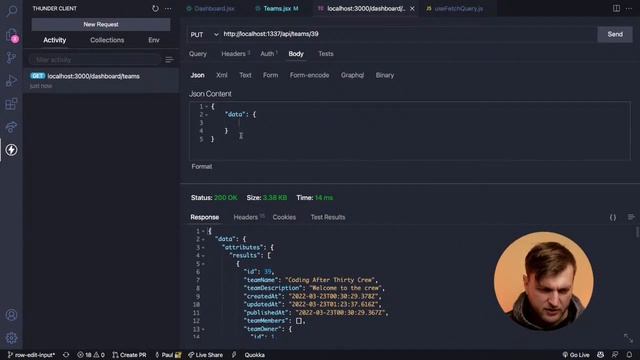Open the Accounts icon in activity bar

[x=11, y=315]
